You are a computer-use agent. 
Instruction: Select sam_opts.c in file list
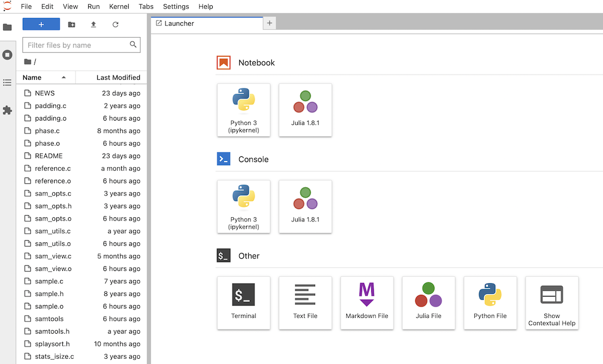click(x=81, y=193)
